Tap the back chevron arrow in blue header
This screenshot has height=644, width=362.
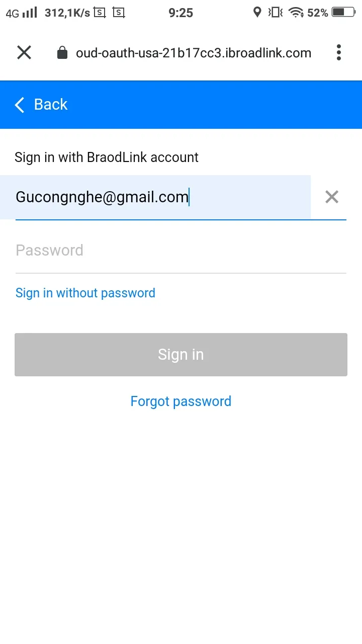[20, 105]
